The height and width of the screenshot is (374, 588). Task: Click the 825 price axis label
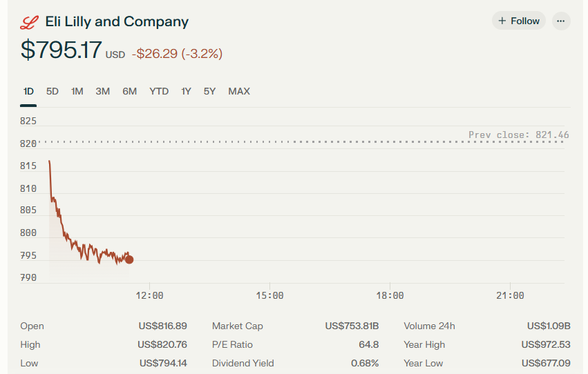tap(28, 121)
